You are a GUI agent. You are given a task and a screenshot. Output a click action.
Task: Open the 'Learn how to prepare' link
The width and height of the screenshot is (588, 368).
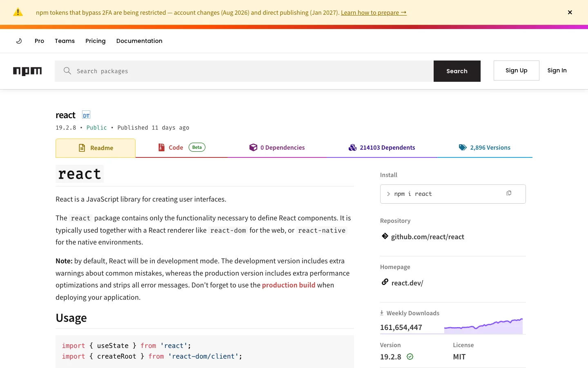click(x=374, y=13)
